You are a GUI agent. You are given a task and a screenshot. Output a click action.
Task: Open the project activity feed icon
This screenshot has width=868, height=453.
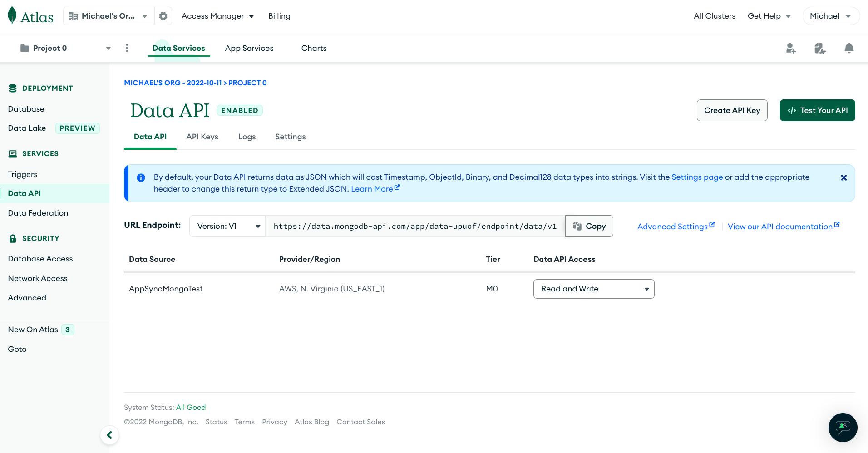tap(820, 48)
